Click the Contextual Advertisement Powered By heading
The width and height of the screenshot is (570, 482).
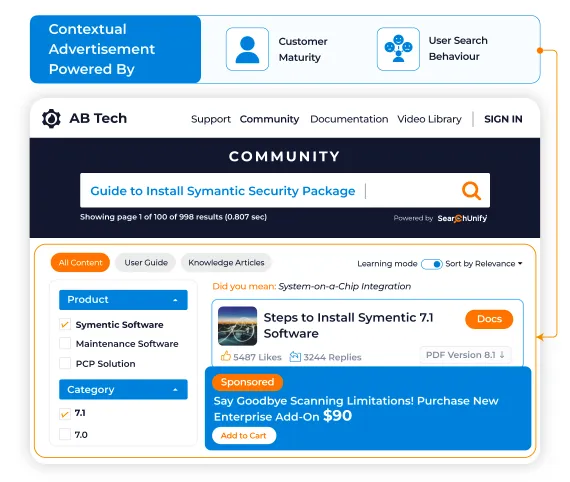[x=102, y=49]
